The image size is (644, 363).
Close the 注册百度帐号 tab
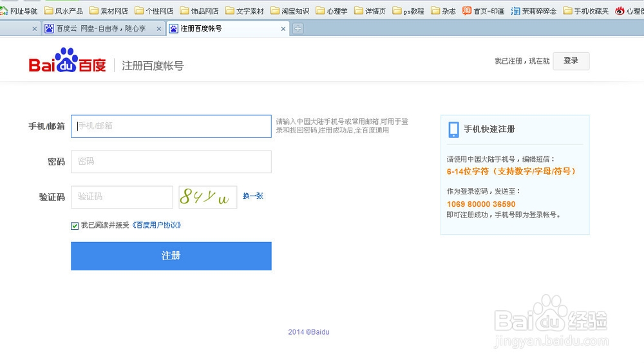click(x=283, y=29)
